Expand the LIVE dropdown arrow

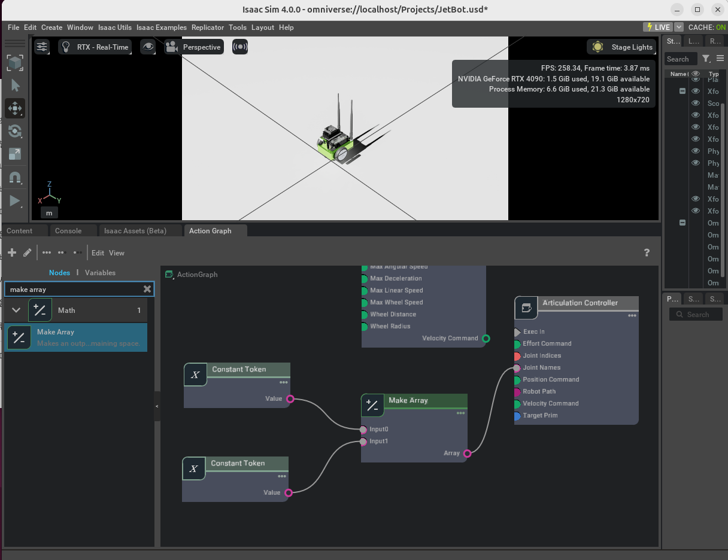(679, 27)
